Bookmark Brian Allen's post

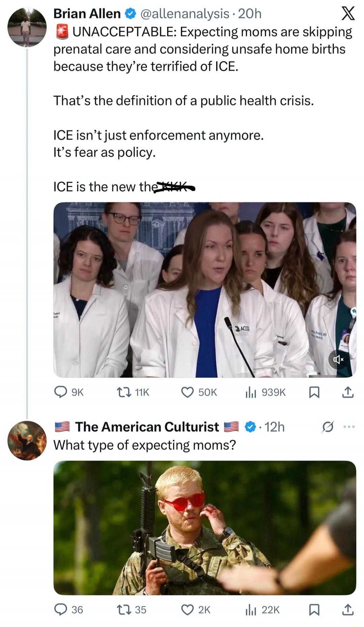(x=314, y=392)
